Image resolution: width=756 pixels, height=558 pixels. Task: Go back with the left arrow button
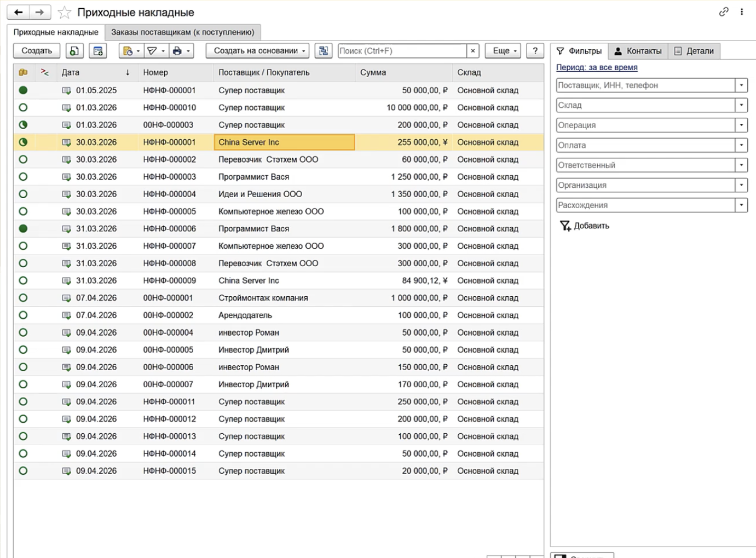coord(18,12)
